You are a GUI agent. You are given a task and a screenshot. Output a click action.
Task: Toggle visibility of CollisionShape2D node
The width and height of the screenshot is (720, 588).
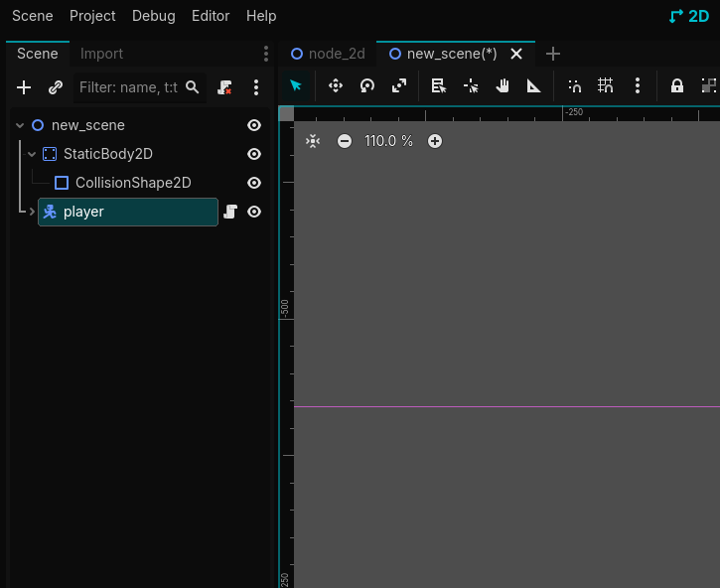coord(254,183)
